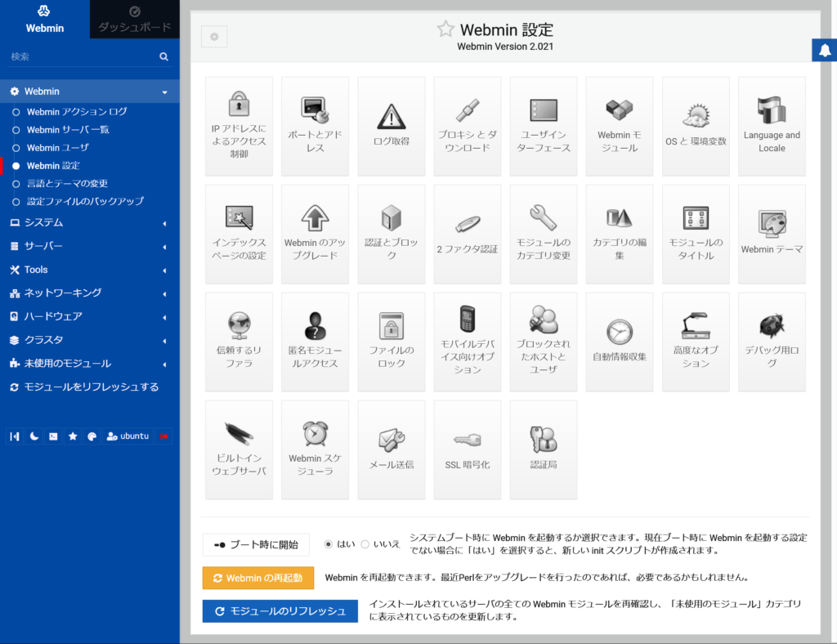Open notifications bell icon
Image resolution: width=837 pixels, height=644 pixels.
tap(825, 50)
